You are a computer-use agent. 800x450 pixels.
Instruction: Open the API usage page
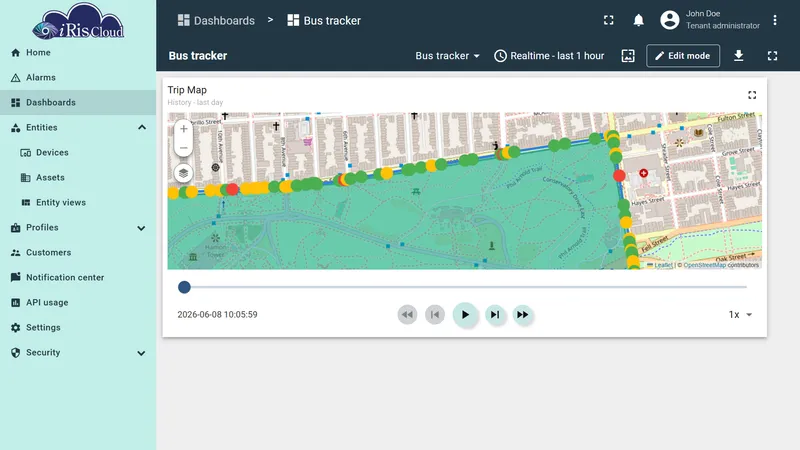78,303
